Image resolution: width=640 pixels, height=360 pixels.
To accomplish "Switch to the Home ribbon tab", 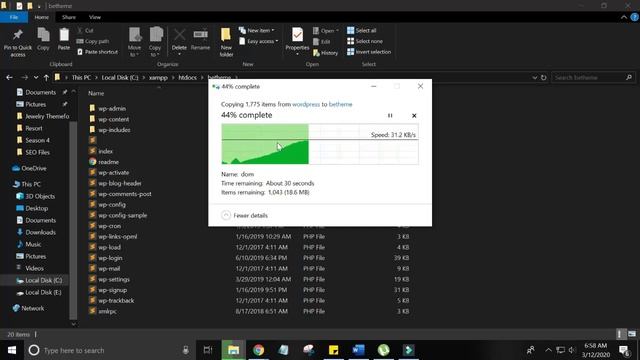I will click(x=42, y=17).
